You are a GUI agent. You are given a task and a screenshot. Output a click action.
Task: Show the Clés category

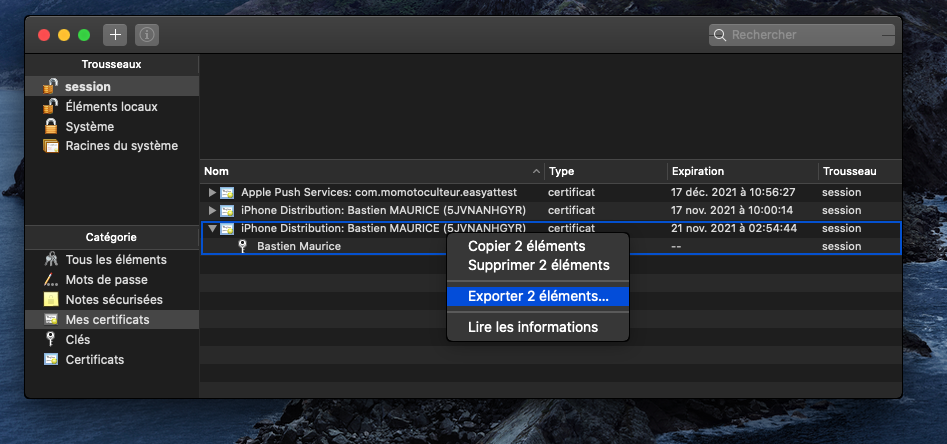click(x=112, y=339)
